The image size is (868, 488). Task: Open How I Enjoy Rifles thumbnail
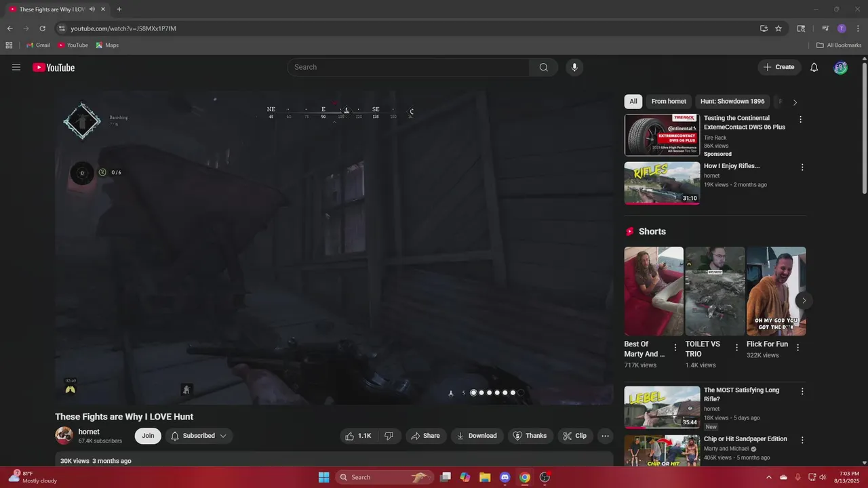click(x=662, y=183)
